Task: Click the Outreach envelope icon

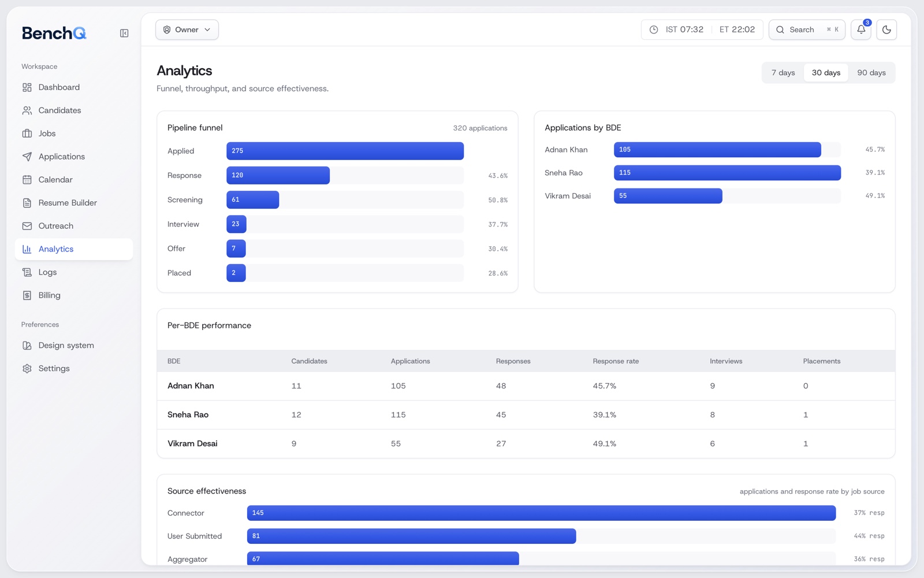Action: (x=27, y=226)
